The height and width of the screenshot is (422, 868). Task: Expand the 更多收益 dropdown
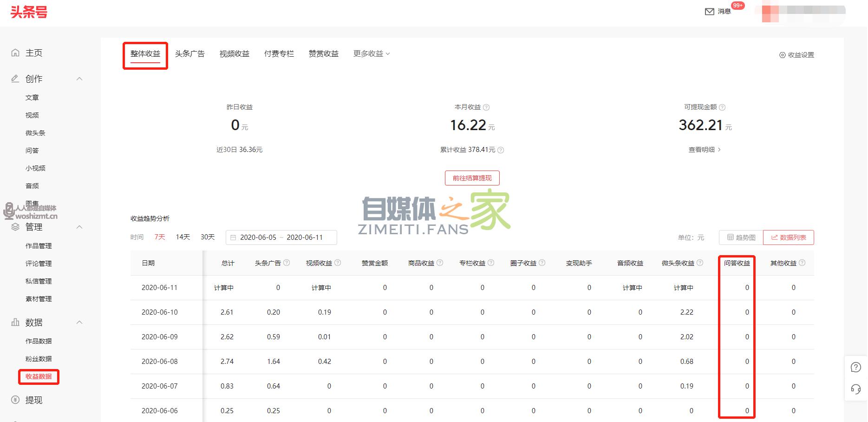pos(371,53)
